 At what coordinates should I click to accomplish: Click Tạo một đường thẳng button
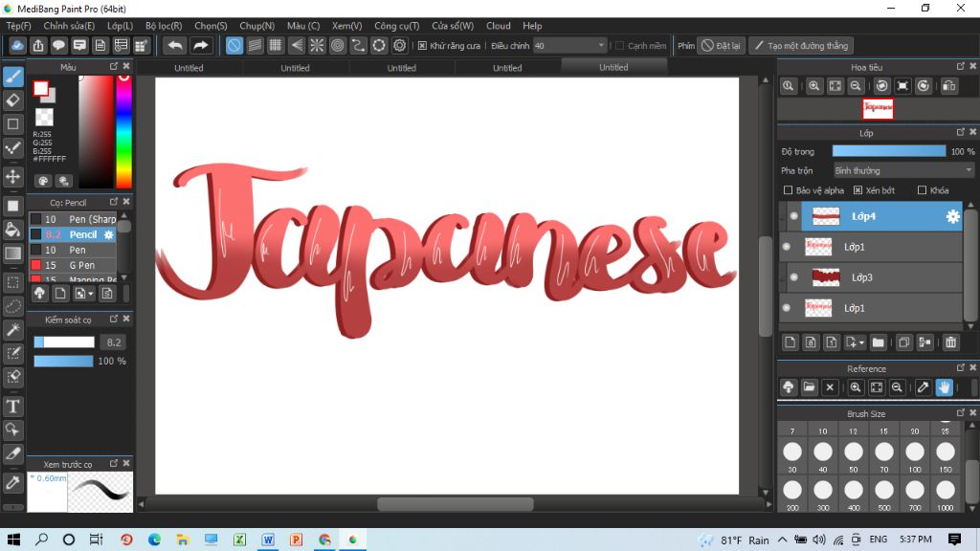(801, 46)
